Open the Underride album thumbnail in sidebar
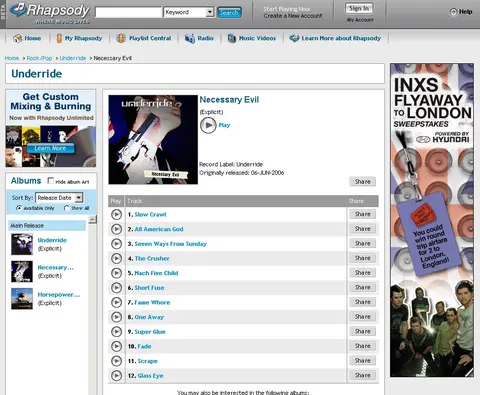The width and height of the screenshot is (480, 395). [22, 244]
